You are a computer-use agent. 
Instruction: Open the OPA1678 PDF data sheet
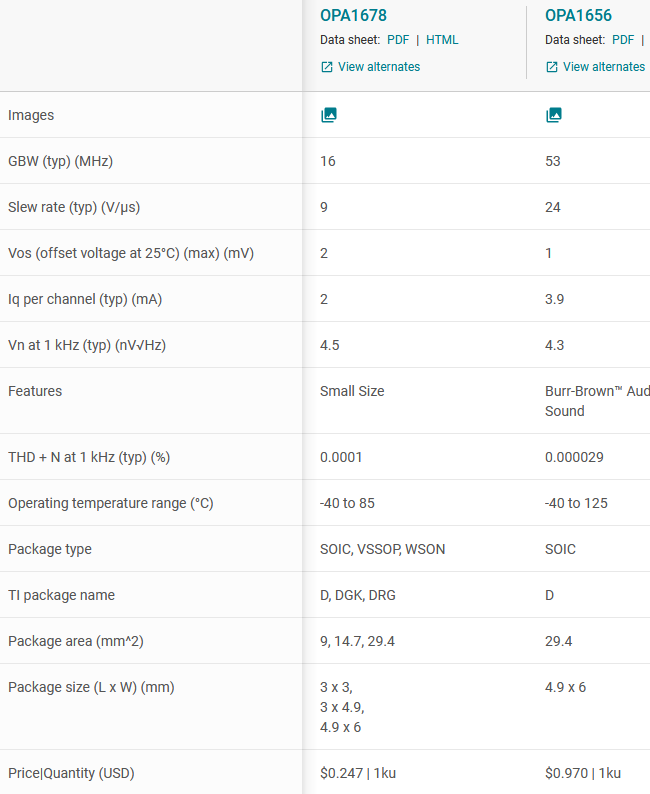coord(398,40)
